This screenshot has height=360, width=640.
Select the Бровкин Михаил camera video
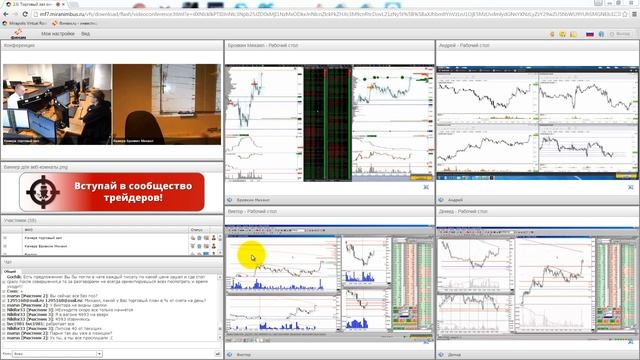pyautogui.click(x=167, y=104)
